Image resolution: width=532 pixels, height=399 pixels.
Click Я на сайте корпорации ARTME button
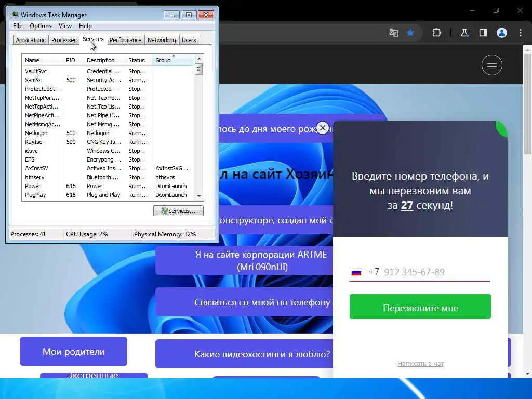244,260
